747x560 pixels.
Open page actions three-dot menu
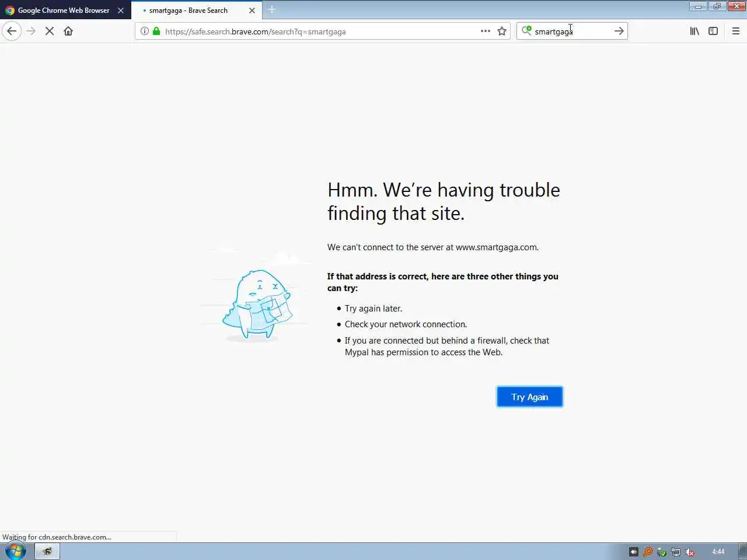point(486,31)
